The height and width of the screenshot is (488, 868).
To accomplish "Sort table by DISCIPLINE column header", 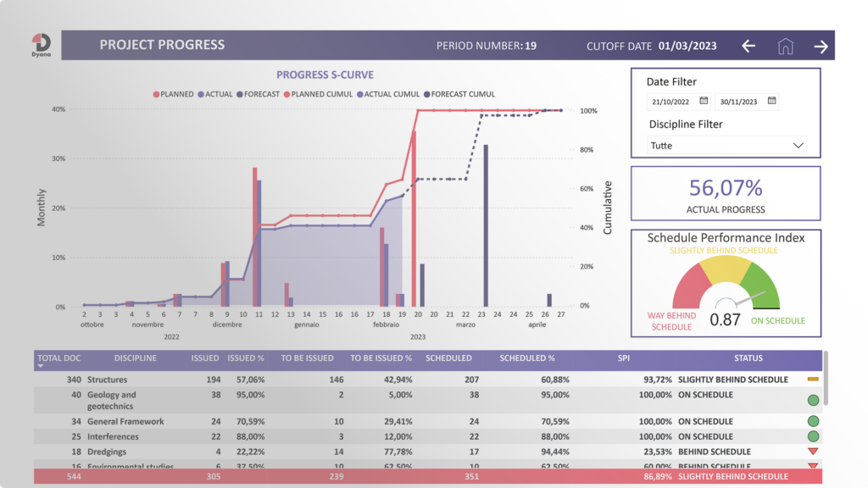I will click(x=135, y=358).
